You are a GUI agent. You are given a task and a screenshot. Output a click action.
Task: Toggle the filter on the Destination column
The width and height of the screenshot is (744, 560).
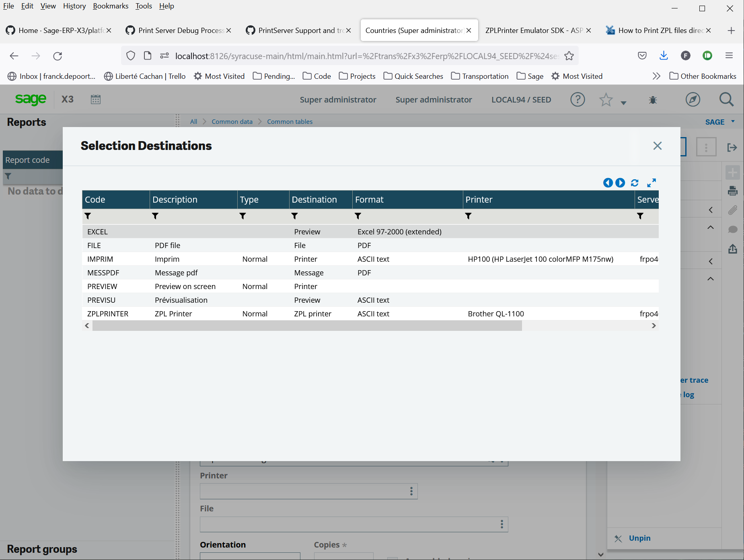tap(295, 216)
